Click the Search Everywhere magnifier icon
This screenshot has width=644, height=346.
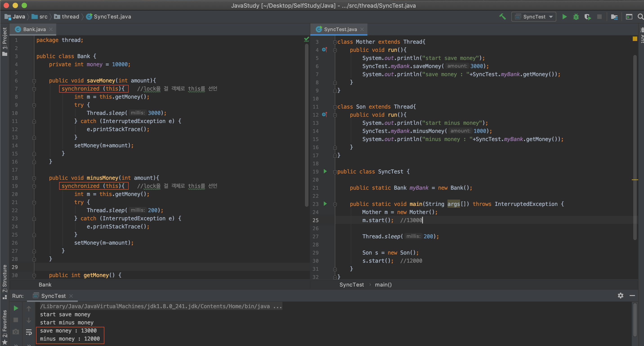pyautogui.click(x=640, y=17)
